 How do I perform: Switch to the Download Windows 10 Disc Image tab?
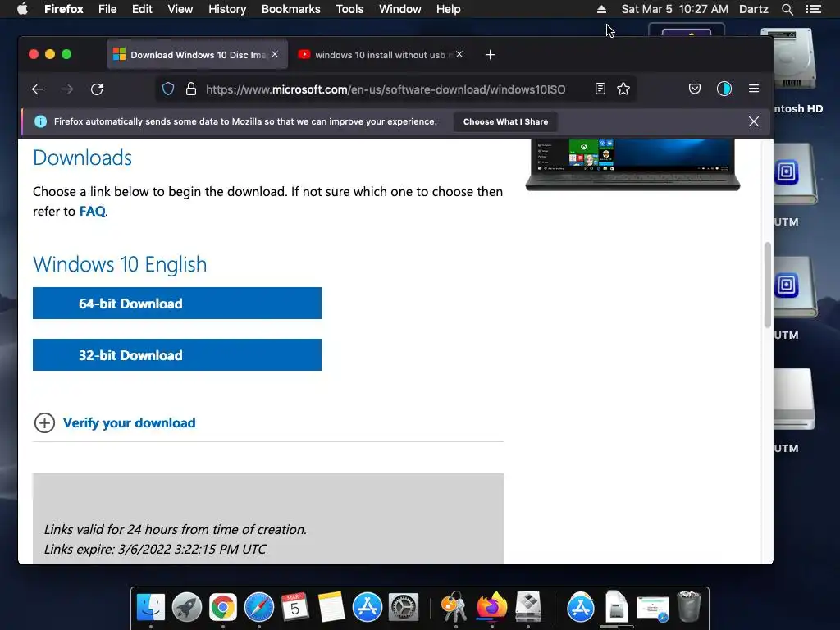point(197,55)
